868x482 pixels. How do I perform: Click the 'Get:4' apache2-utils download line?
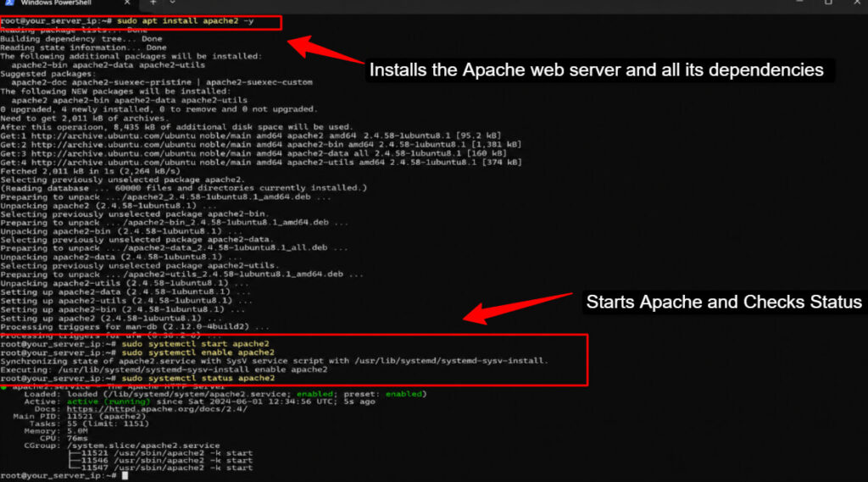[261, 162]
